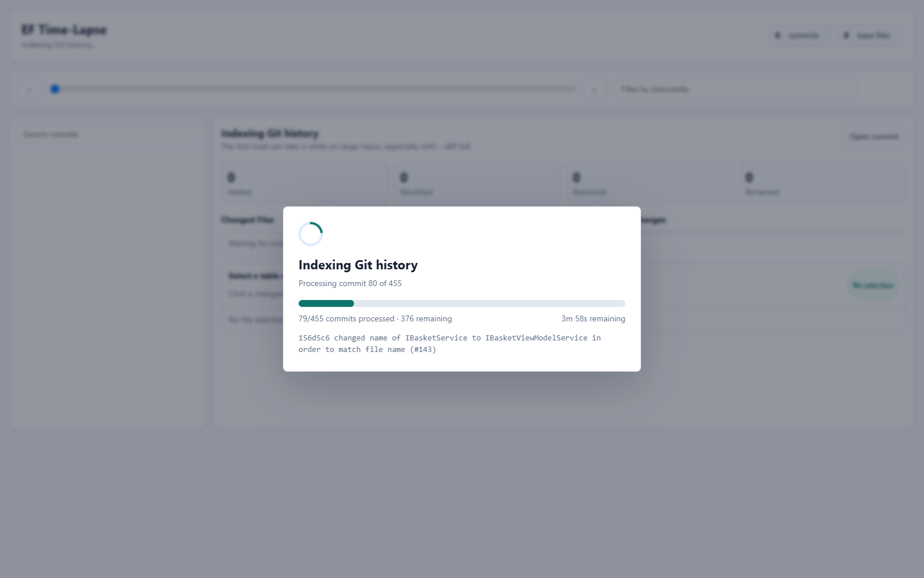Click "Processing commit 80 of 455" text
The height and width of the screenshot is (578, 924).
(x=350, y=283)
